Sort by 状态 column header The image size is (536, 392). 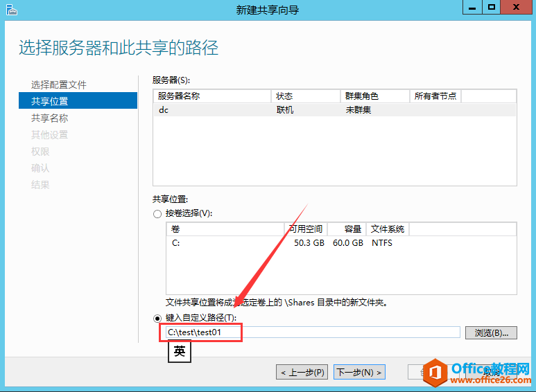pos(306,96)
